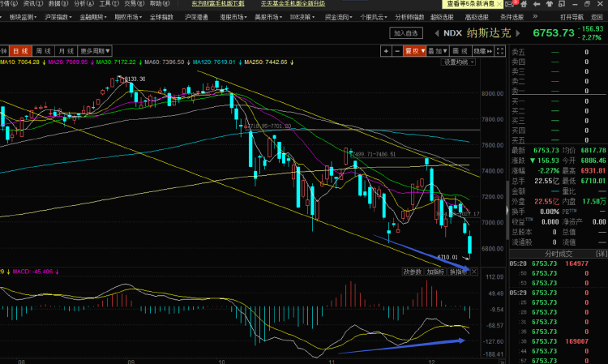Open 沪深港通 toolbar item

[x=196, y=17]
